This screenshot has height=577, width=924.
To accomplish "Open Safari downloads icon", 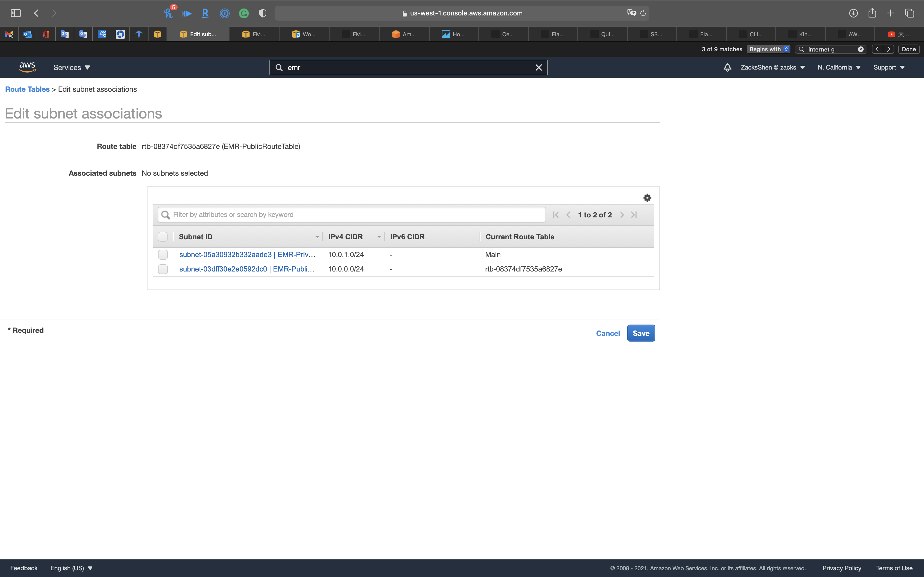I will [853, 13].
